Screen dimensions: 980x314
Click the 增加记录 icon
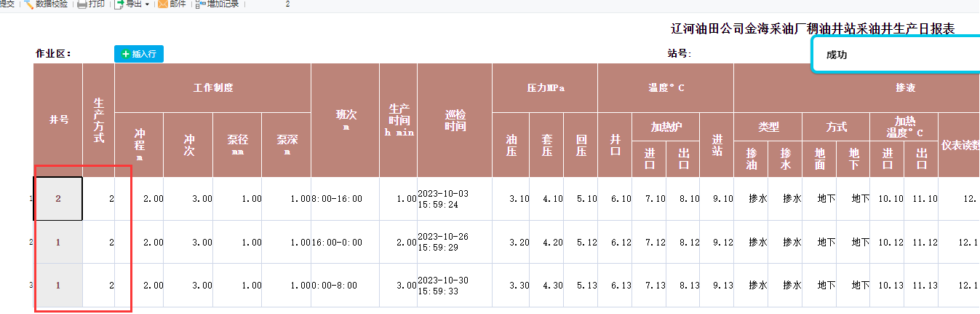click(x=200, y=4)
